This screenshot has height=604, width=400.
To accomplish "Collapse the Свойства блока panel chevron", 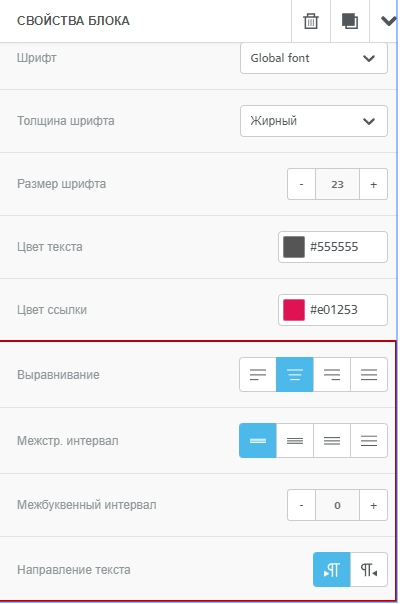I will click(x=387, y=21).
